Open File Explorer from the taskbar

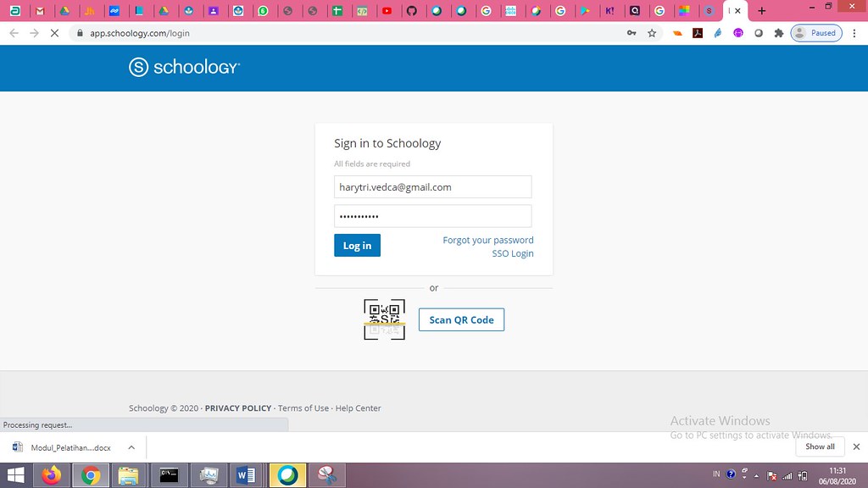pyautogui.click(x=129, y=475)
